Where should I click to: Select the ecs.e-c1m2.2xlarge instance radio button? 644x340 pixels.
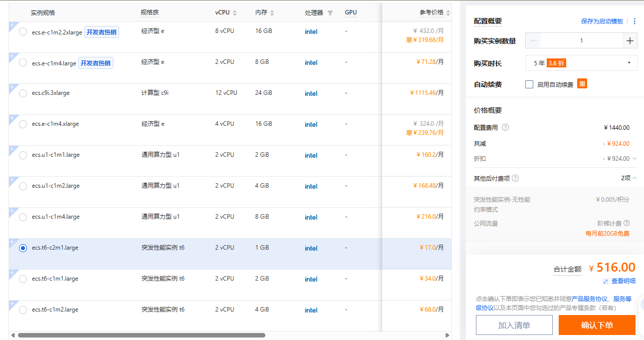tap(23, 31)
